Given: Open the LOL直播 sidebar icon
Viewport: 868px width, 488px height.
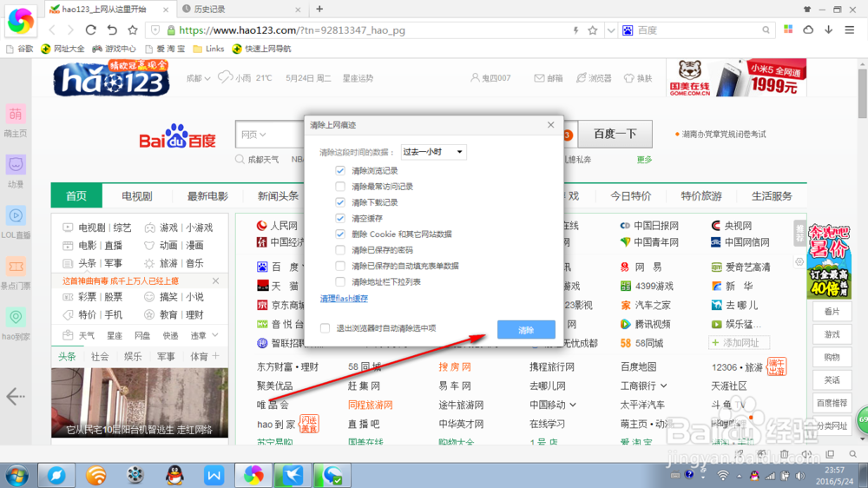Looking at the screenshot, I should [16, 215].
